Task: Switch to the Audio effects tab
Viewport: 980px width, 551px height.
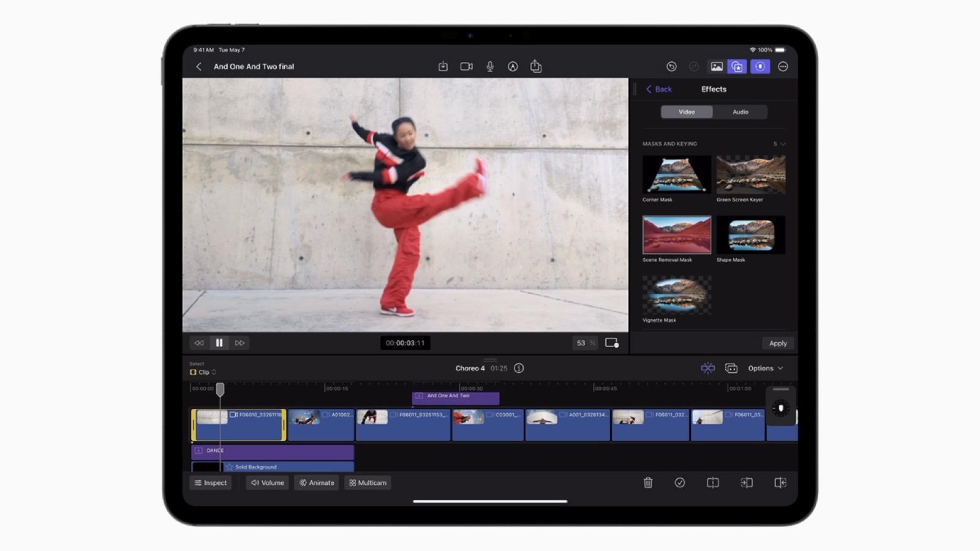Action: [741, 112]
